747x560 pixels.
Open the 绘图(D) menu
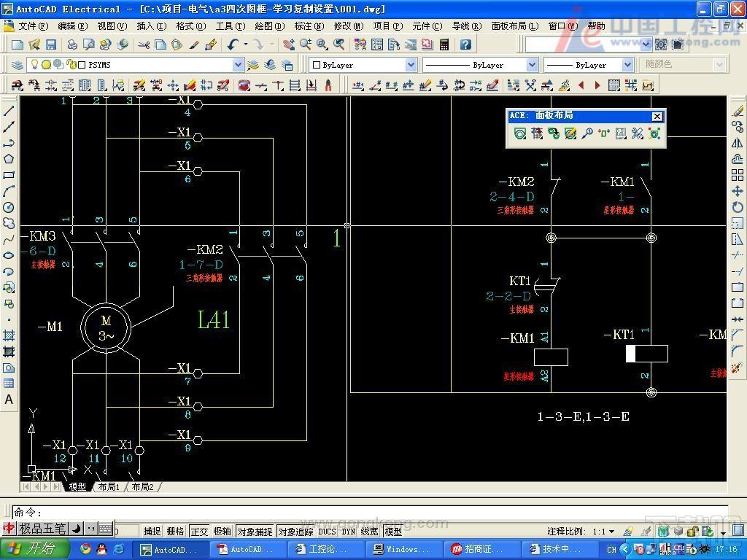tap(269, 26)
